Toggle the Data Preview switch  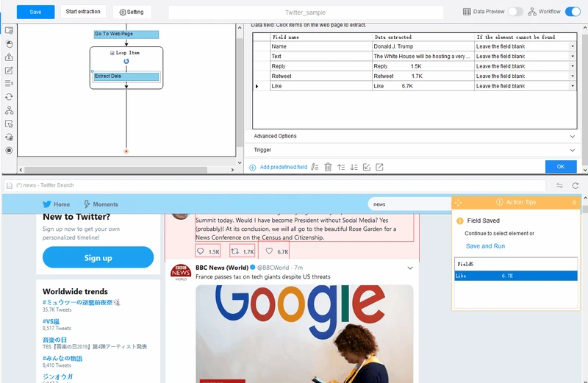click(x=516, y=12)
